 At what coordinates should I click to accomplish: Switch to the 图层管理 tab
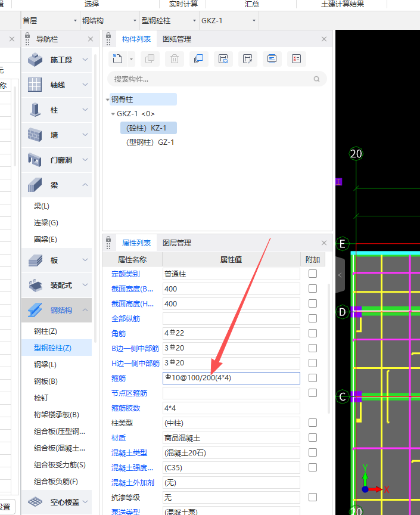click(x=177, y=243)
